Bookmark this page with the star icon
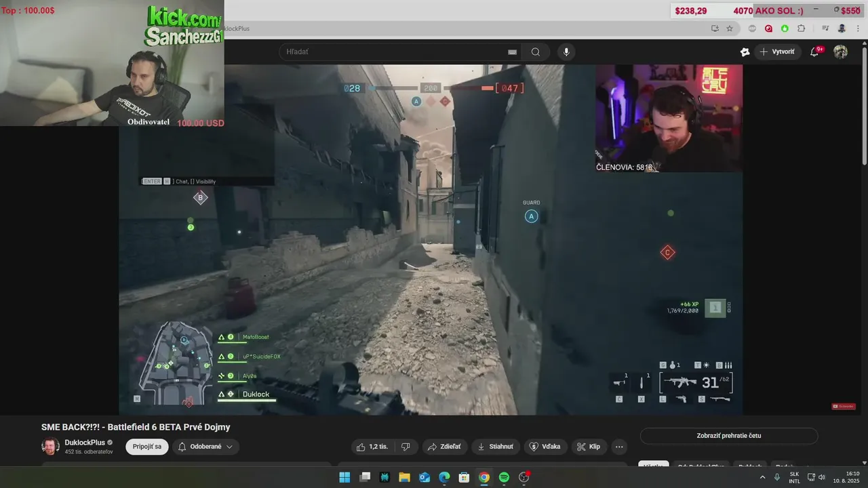The width and height of the screenshot is (868, 488). pyautogui.click(x=730, y=28)
